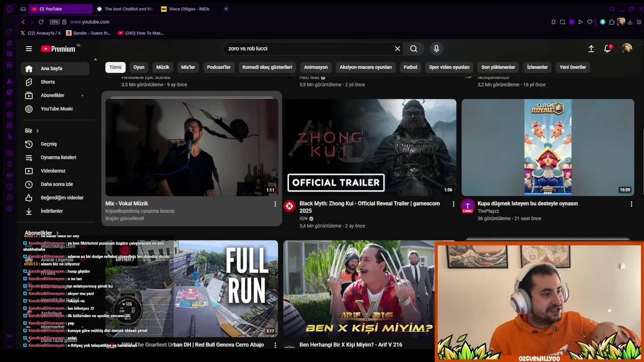Open Beğendiğim videolar in sidebar

(55, 198)
